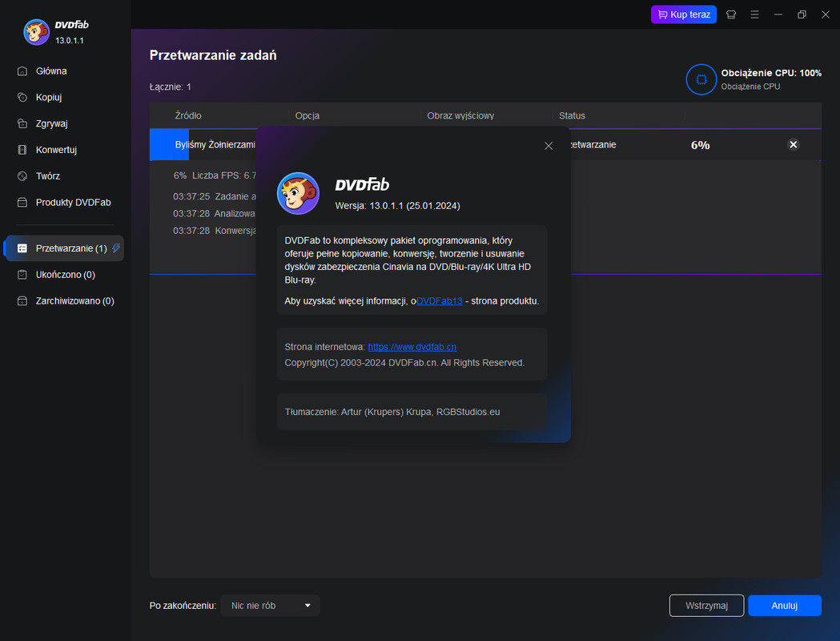This screenshot has height=641, width=840.
Task: Close the About DVDFab dialog
Action: pos(548,146)
